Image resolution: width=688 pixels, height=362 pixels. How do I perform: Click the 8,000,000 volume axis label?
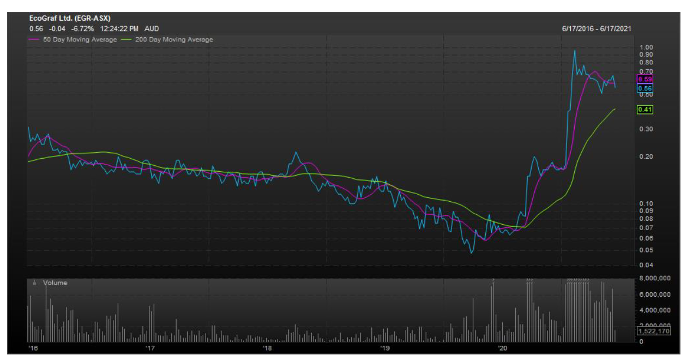point(655,278)
